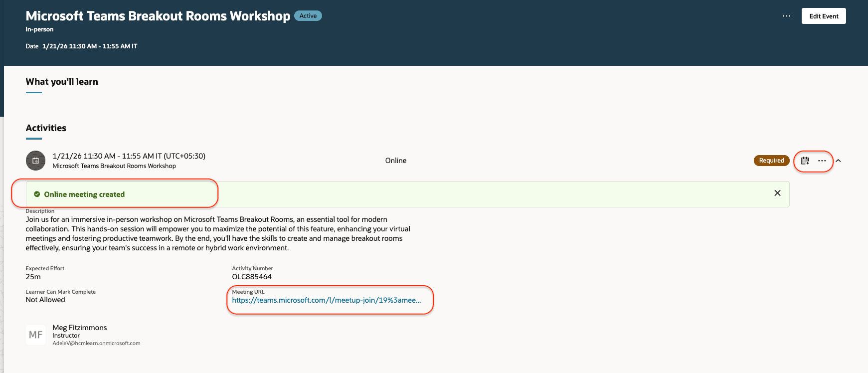Click the Required badge

point(772,161)
